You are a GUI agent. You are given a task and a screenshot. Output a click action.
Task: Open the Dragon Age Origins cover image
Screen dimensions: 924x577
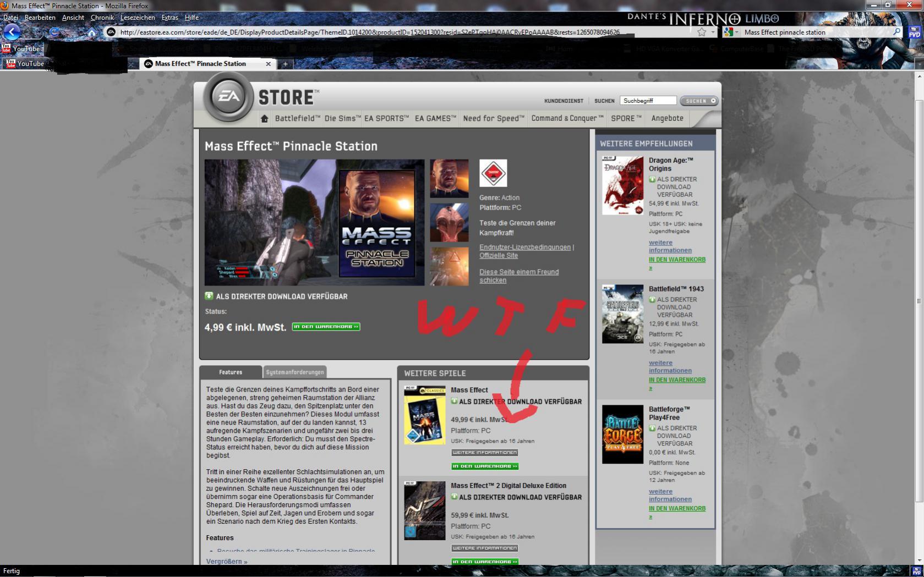click(x=622, y=185)
